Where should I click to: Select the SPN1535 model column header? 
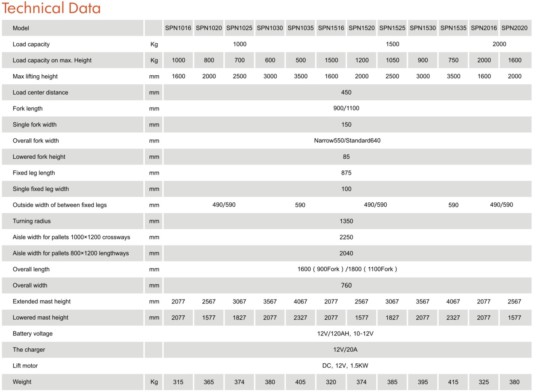(453, 28)
